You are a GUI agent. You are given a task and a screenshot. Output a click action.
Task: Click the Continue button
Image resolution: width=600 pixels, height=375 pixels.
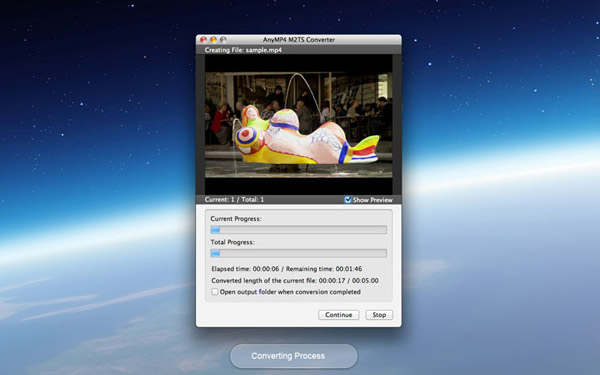pyautogui.click(x=339, y=315)
